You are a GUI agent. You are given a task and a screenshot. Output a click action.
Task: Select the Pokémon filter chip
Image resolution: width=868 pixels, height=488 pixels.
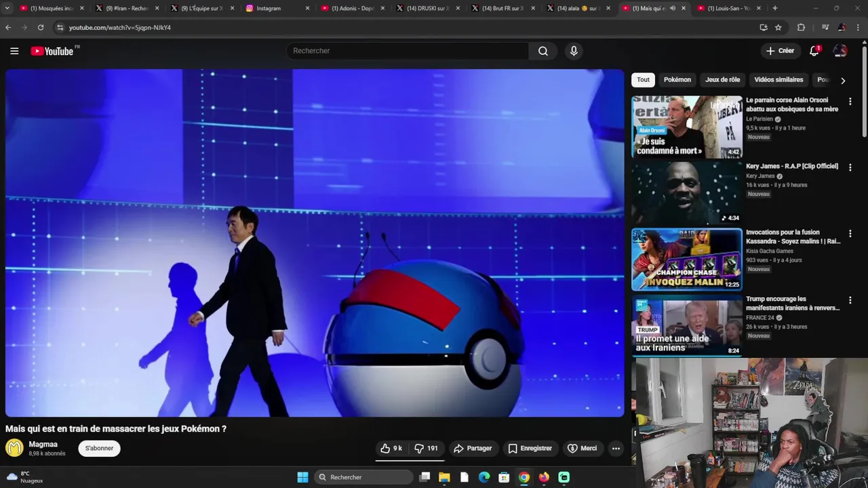point(677,79)
